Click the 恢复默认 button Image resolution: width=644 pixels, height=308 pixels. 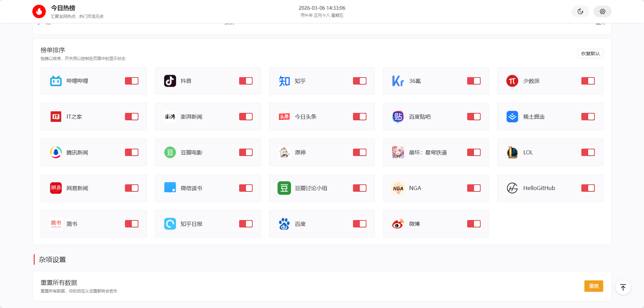pyautogui.click(x=590, y=54)
